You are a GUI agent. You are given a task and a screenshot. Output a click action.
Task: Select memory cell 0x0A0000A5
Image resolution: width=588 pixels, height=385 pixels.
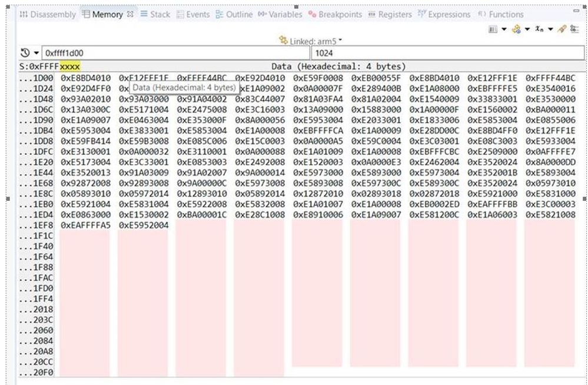pos(318,141)
